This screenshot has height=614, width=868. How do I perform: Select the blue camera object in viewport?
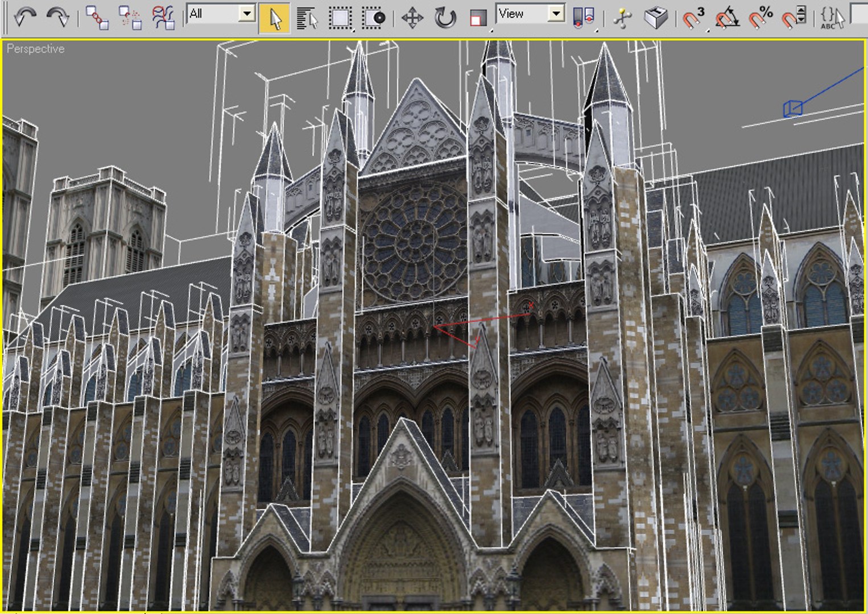point(793,108)
